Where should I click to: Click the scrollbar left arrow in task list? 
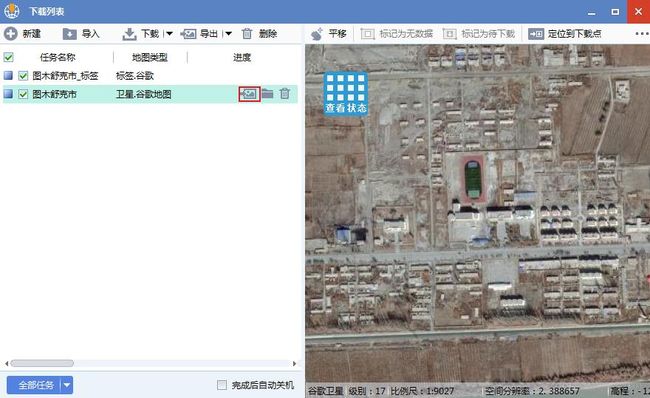(6, 364)
